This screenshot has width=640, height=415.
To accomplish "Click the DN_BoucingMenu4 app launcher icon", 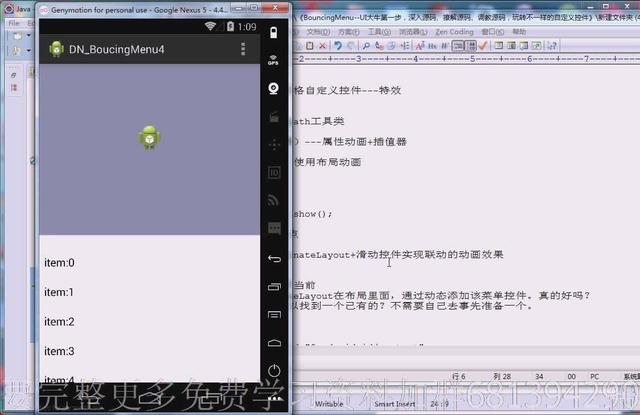I will click(x=56, y=49).
